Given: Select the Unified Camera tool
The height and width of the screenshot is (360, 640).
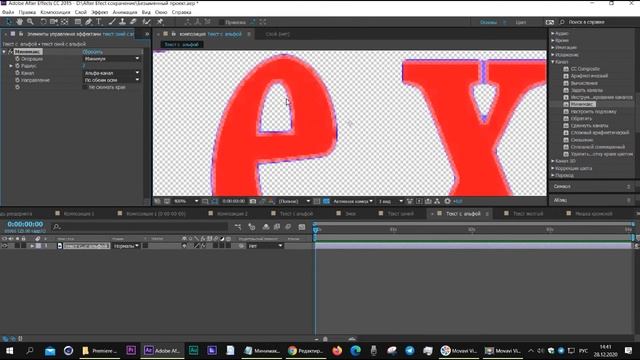Looking at the screenshot, I should pos(54,22).
